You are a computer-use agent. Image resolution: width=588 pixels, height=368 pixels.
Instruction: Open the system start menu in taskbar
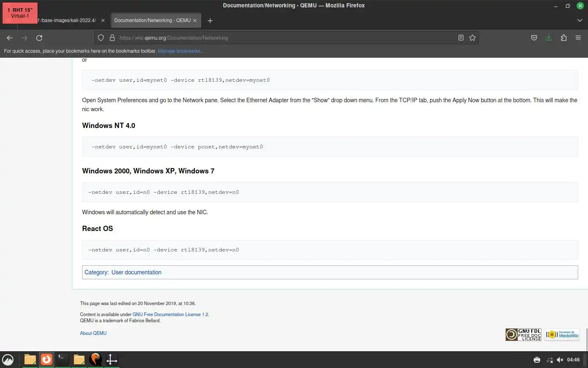click(8, 359)
